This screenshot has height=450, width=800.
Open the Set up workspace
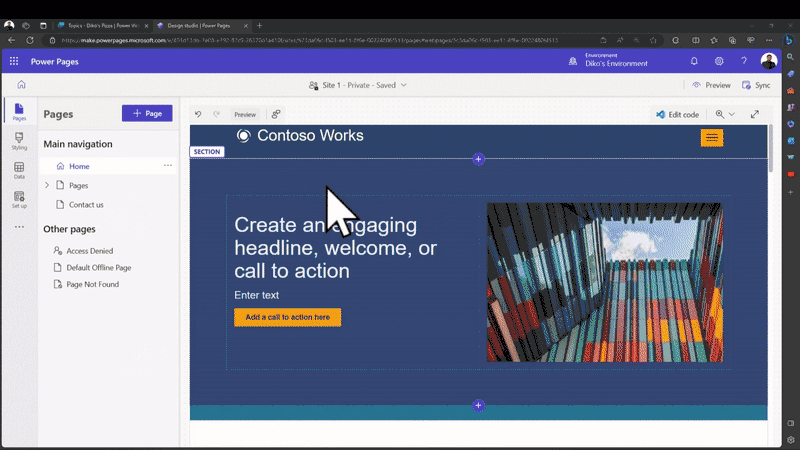pos(19,199)
